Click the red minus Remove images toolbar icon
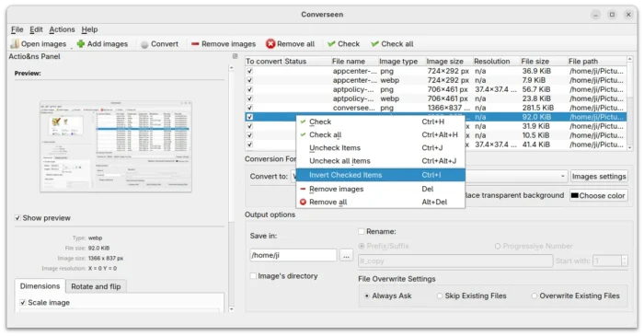The image size is (644, 336). click(x=195, y=43)
